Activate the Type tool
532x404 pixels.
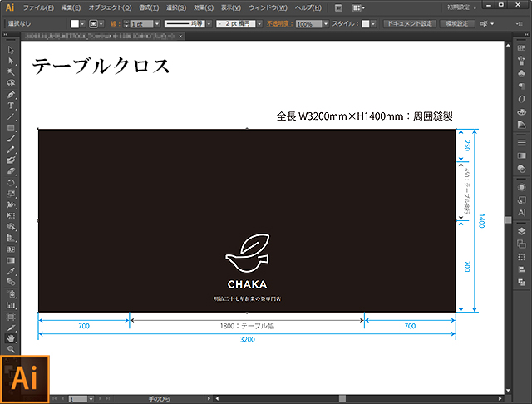[11, 106]
